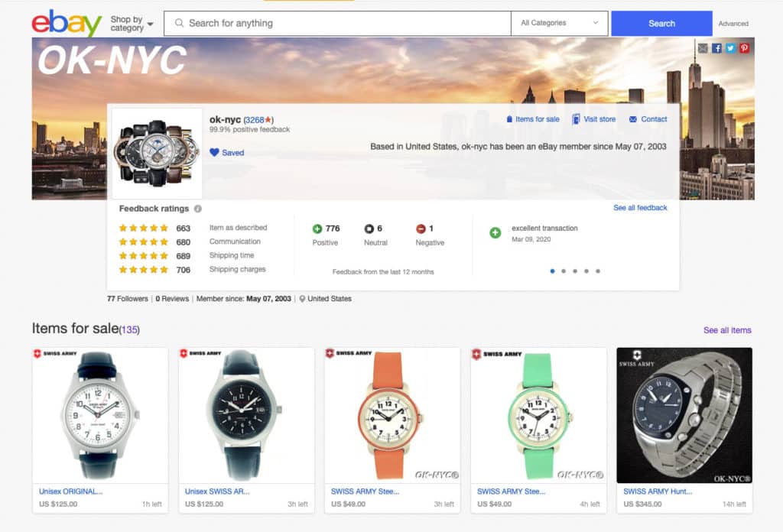The image size is (783, 532).
Task: Click the United States location pin icon
Action: click(x=302, y=299)
